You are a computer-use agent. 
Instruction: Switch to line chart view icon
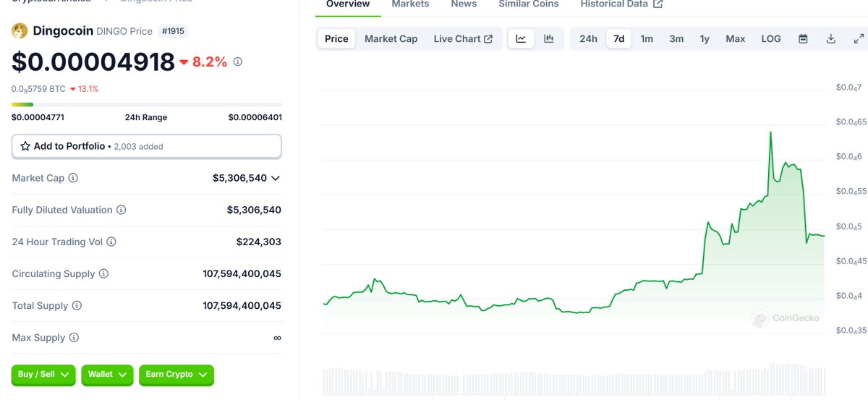[x=521, y=38]
